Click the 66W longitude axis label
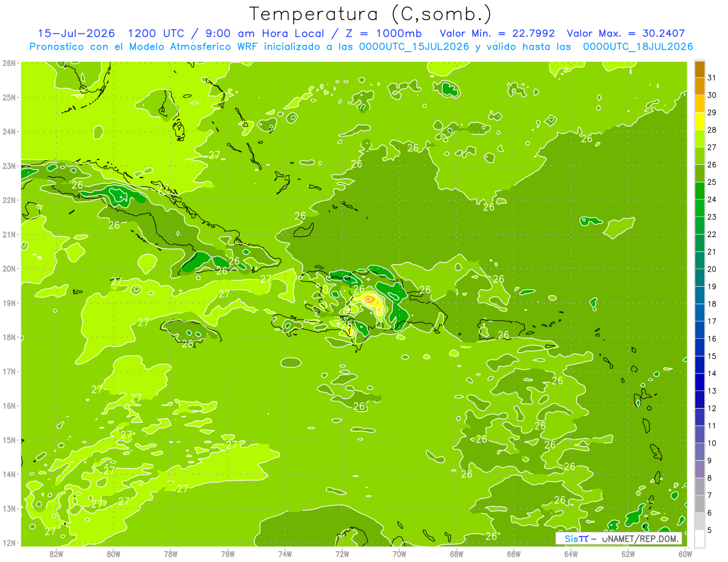The image size is (728, 562). click(514, 554)
